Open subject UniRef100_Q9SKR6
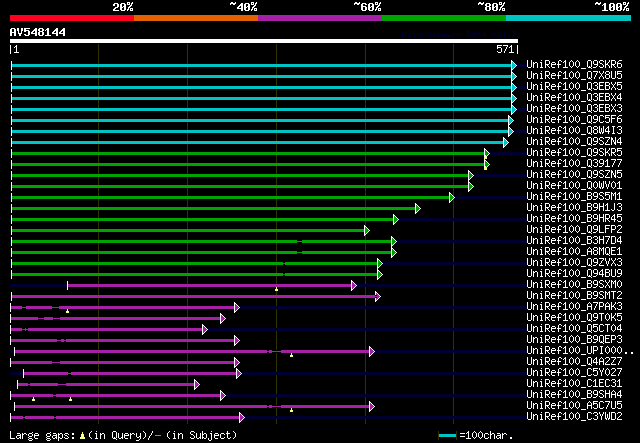 574,64
